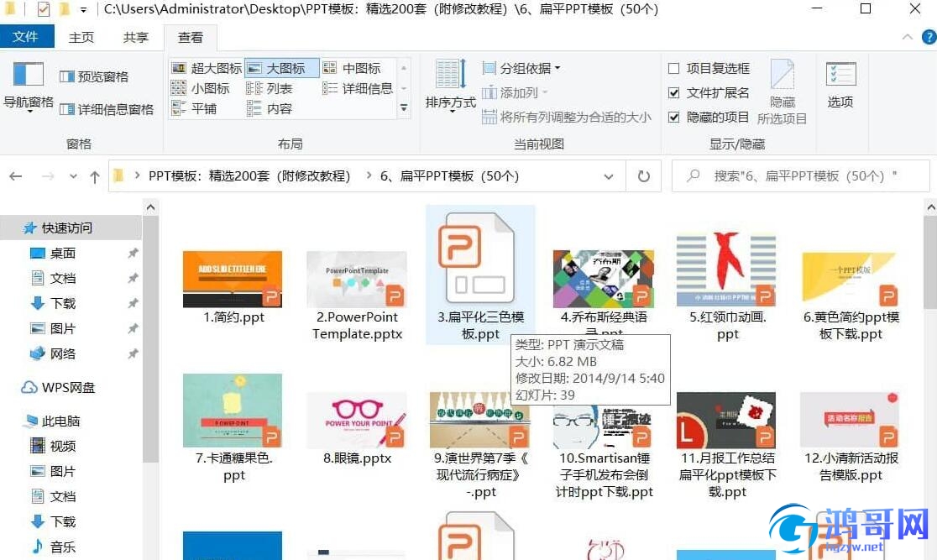This screenshot has width=937, height=560.
Task: Select 6.黄色简约ppt模板下载.ppt thumbnail
Action: (851, 279)
